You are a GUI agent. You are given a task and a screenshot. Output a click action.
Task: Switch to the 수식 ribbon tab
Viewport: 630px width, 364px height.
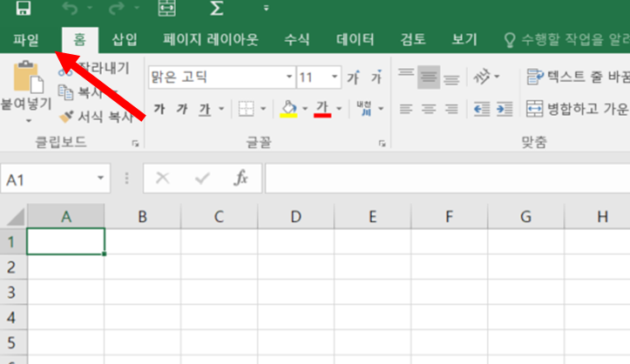[297, 40]
